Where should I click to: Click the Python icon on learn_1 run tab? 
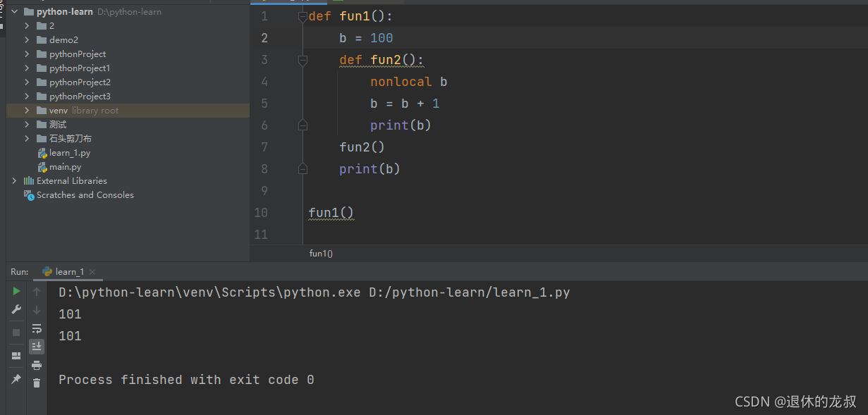point(47,271)
